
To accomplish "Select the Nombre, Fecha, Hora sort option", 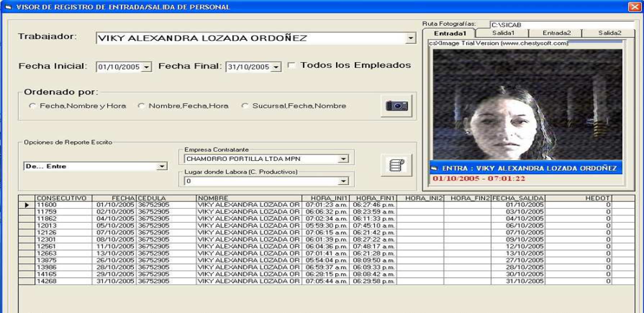I will 141,106.
